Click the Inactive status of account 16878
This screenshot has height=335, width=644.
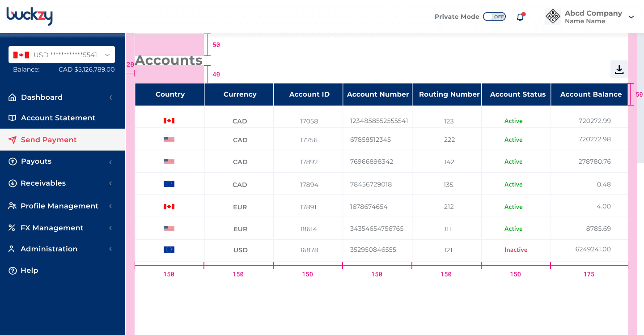point(516,250)
